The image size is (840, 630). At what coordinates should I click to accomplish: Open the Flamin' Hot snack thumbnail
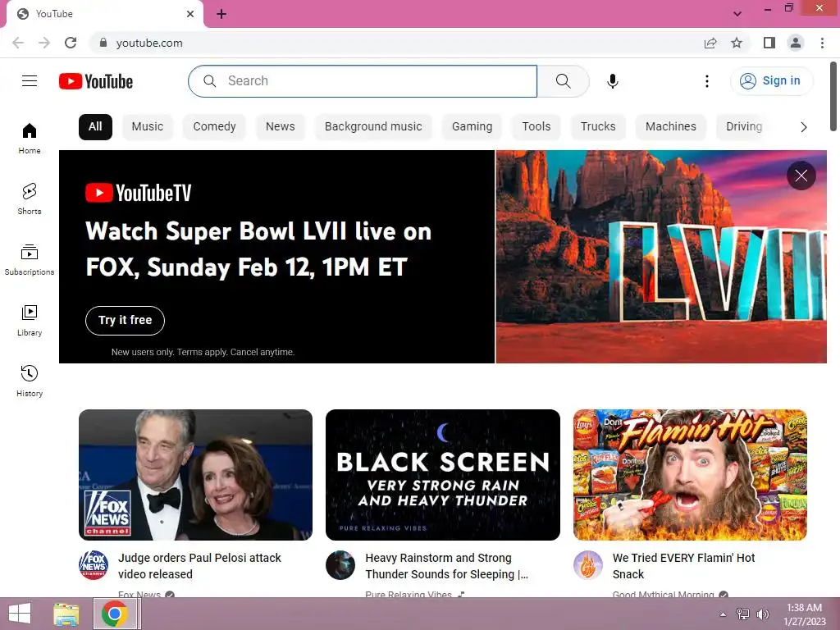coord(690,475)
